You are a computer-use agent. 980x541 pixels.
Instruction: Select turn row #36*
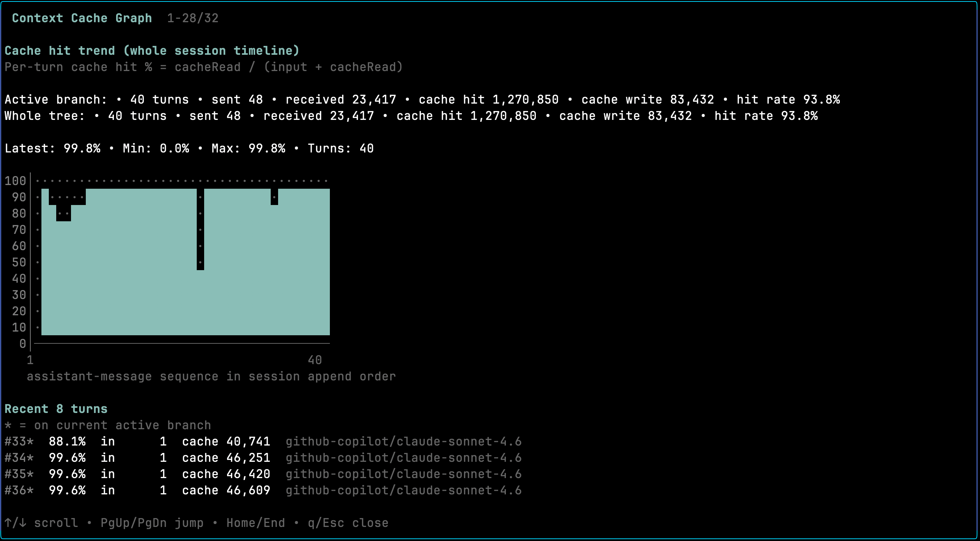(263, 490)
